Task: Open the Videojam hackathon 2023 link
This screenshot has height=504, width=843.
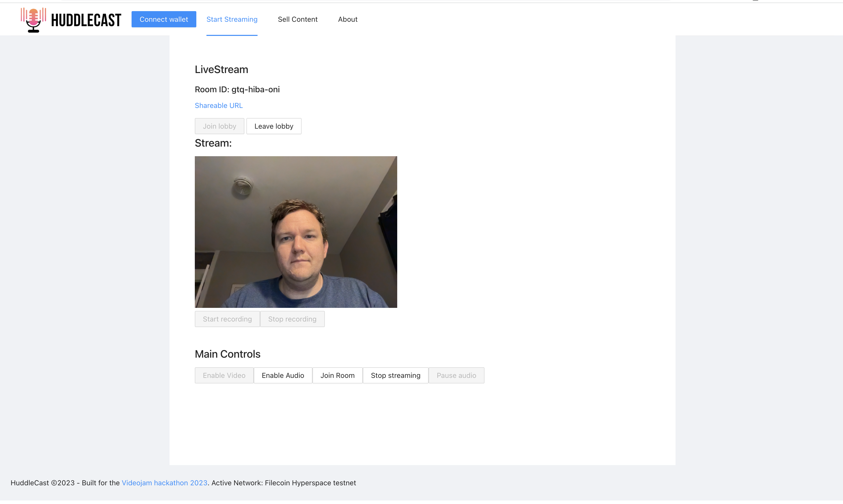Action: coord(164,483)
